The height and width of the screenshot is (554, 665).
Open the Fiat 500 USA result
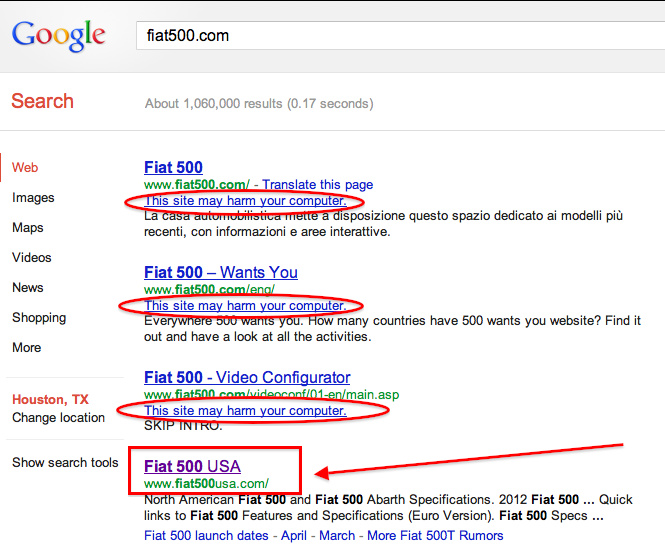[x=193, y=466]
